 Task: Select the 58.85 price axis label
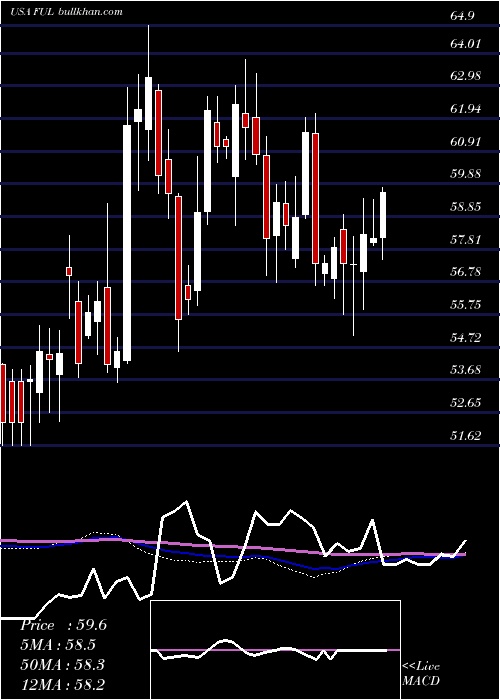point(466,207)
